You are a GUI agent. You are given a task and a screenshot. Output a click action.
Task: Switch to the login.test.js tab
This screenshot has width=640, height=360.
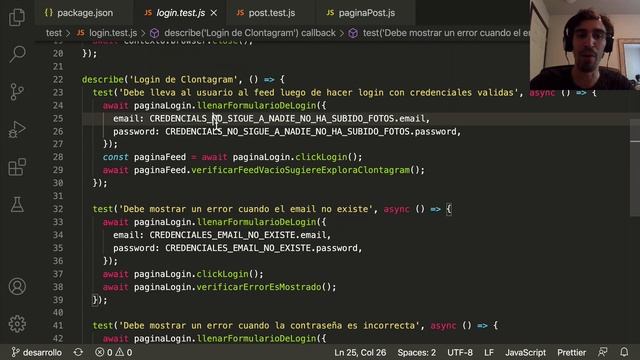(180, 13)
